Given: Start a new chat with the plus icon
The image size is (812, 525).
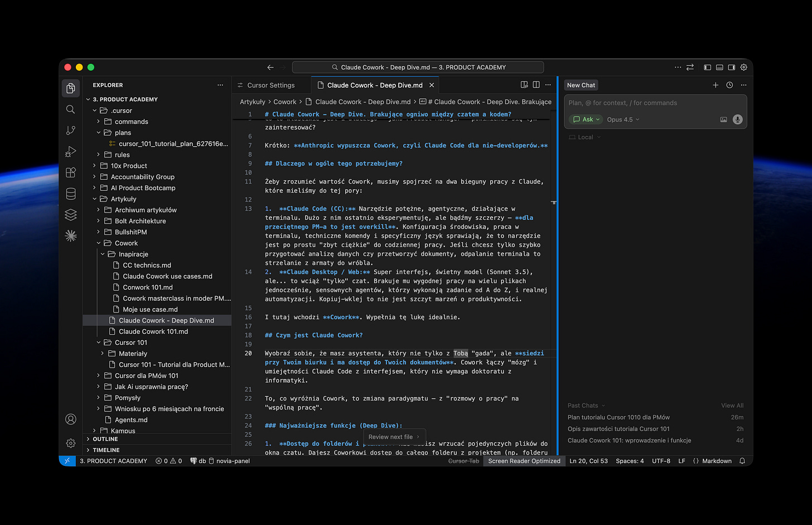Looking at the screenshot, I should [x=716, y=85].
